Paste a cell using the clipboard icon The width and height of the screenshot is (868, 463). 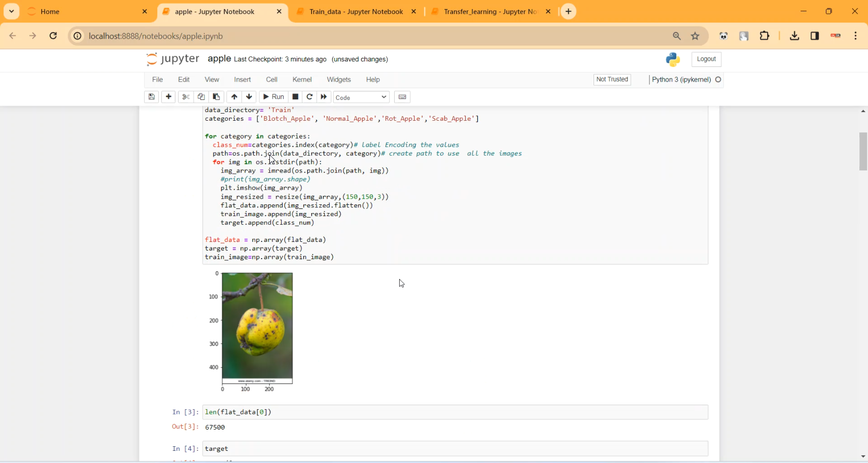tap(216, 97)
